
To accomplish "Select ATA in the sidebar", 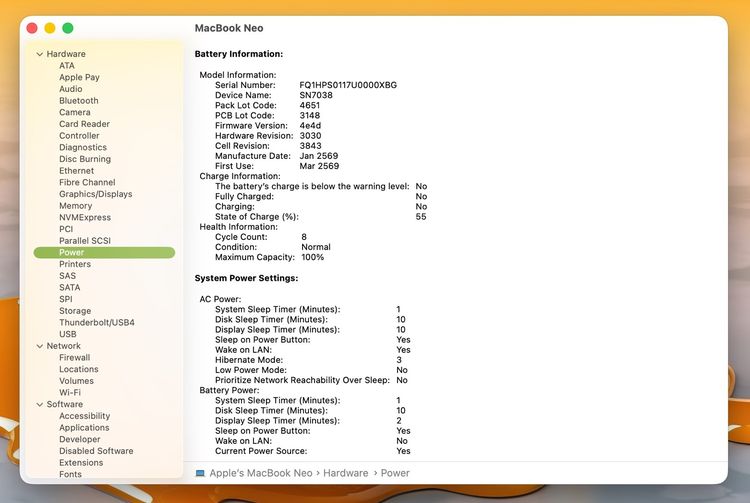I will pyautogui.click(x=66, y=66).
